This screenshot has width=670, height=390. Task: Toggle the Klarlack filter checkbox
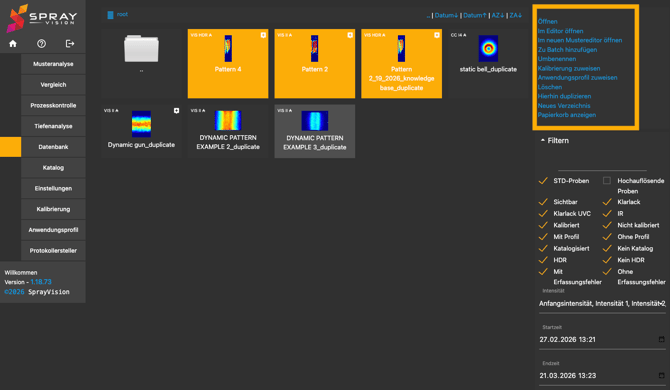(607, 202)
